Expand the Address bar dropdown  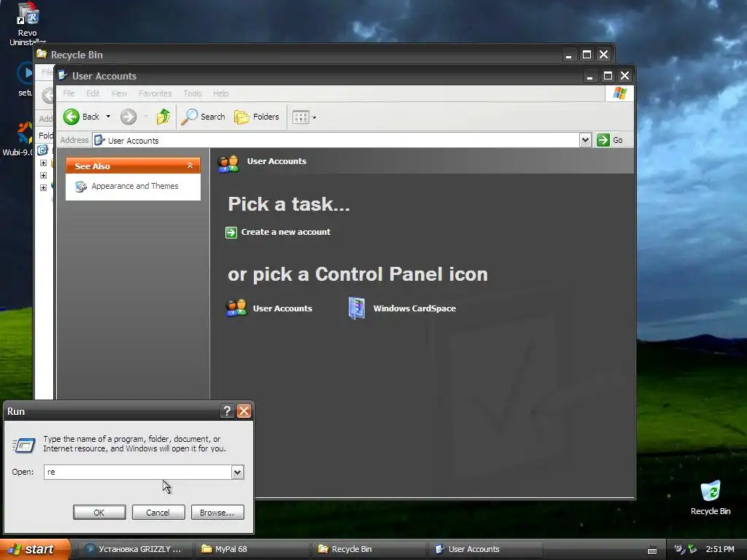(x=585, y=140)
